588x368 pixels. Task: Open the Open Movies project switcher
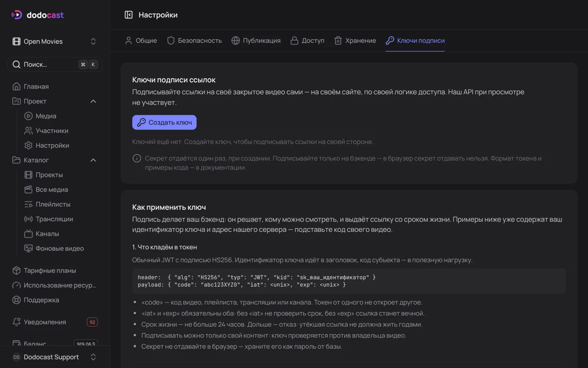55,42
